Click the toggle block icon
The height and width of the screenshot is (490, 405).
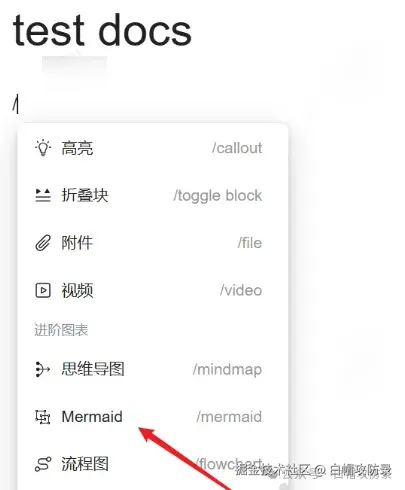pos(43,195)
